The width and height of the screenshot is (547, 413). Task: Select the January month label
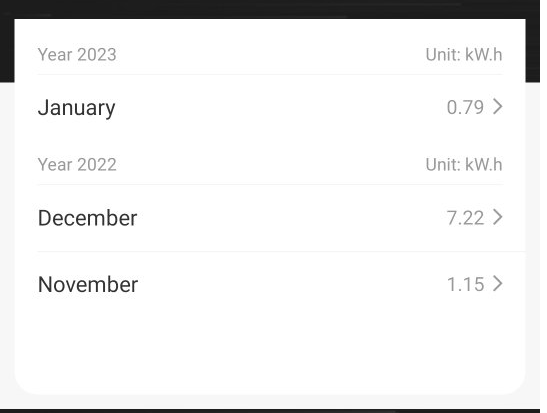(76, 108)
